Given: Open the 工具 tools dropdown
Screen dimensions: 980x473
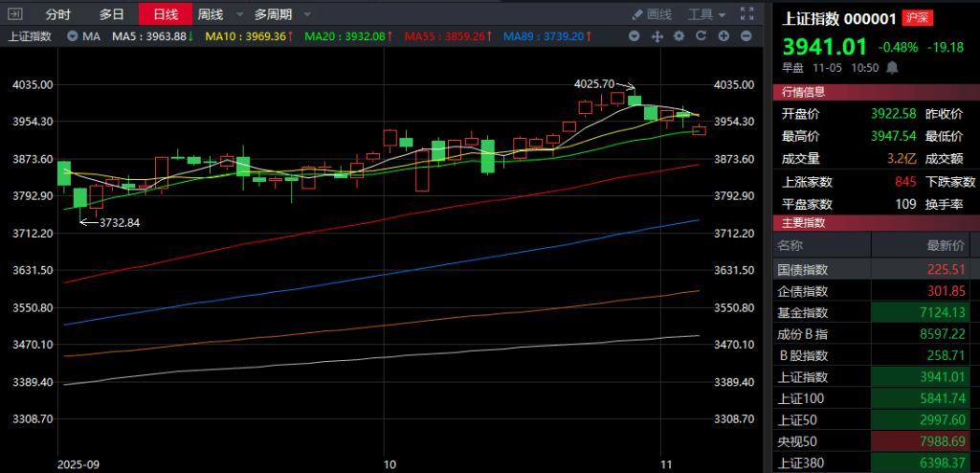Looking at the screenshot, I should tap(708, 14).
